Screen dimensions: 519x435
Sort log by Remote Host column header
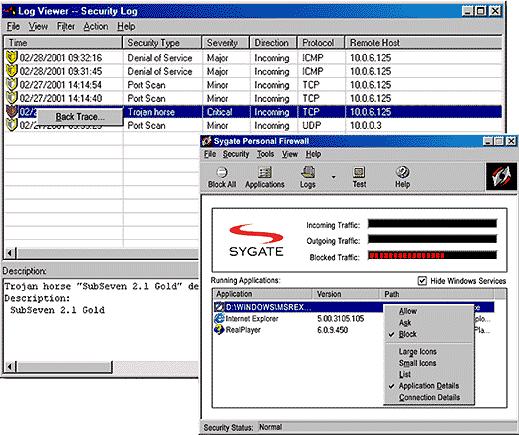(424, 43)
